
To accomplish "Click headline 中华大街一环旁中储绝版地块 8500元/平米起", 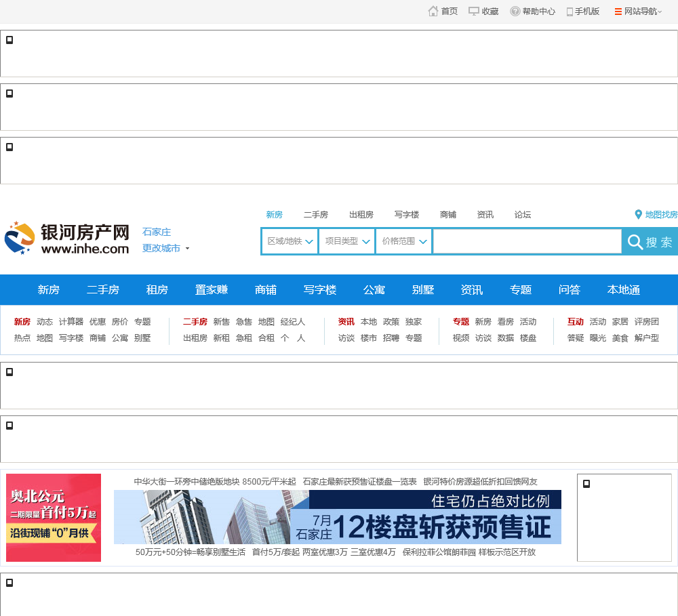I will tap(215, 482).
